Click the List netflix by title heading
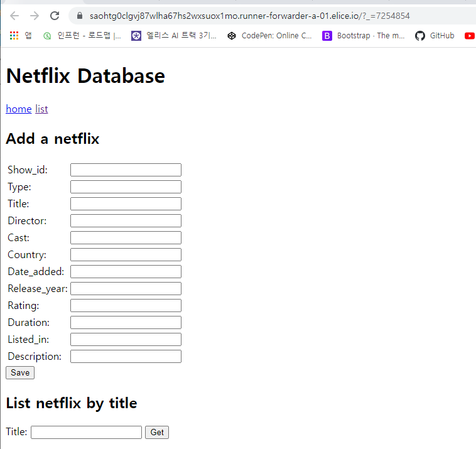Image resolution: width=476 pixels, height=449 pixels. [x=72, y=403]
